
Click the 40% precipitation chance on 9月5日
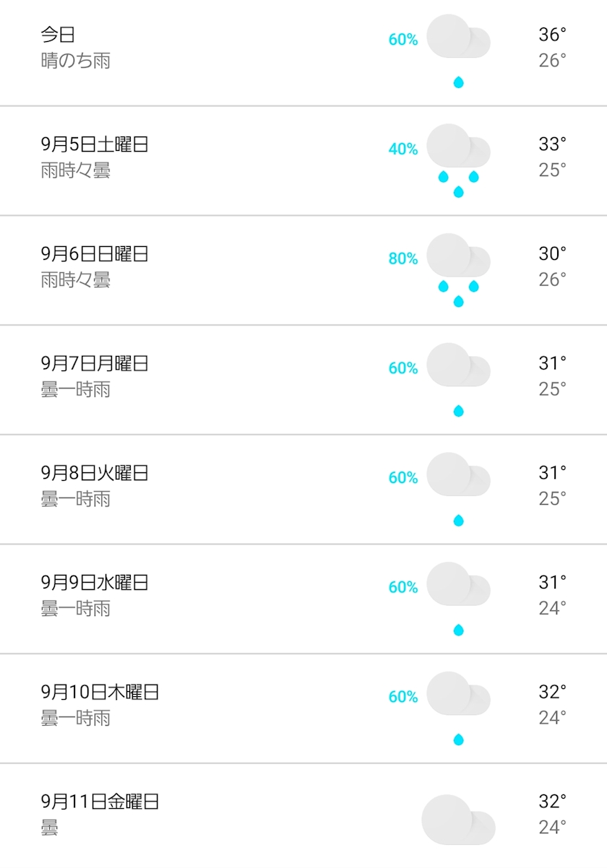[403, 149]
